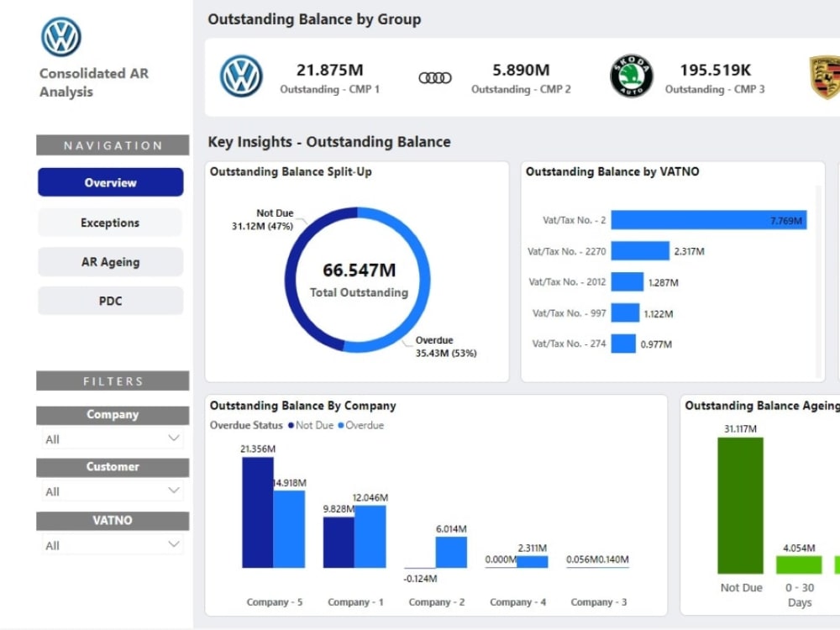The width and height of the screenshot is (840, 630).
Task: Click Company - 1 Overdue bar 12.046M
Action: coord(370,536)
